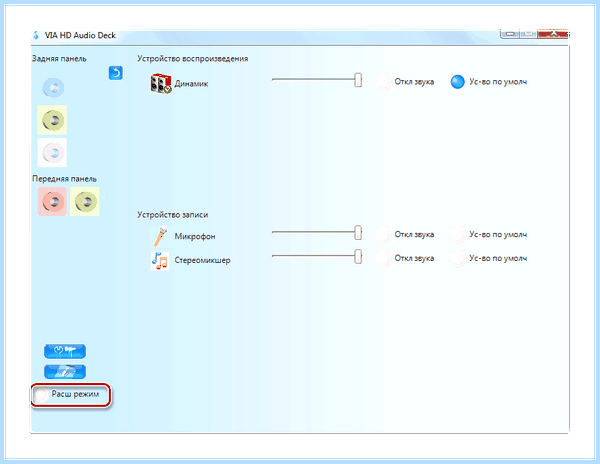Click the Микрофон volume slider handle
The width and height of the screenshot is (600, 464).
(358, 233)
